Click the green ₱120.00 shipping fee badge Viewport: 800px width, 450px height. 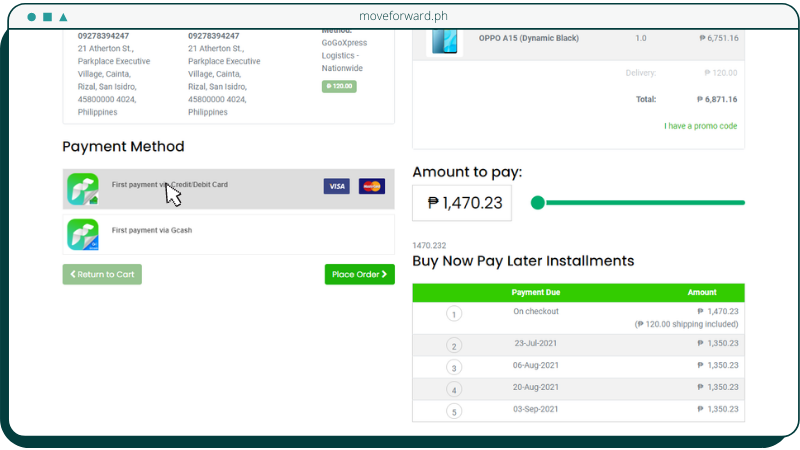click(339, 87)
